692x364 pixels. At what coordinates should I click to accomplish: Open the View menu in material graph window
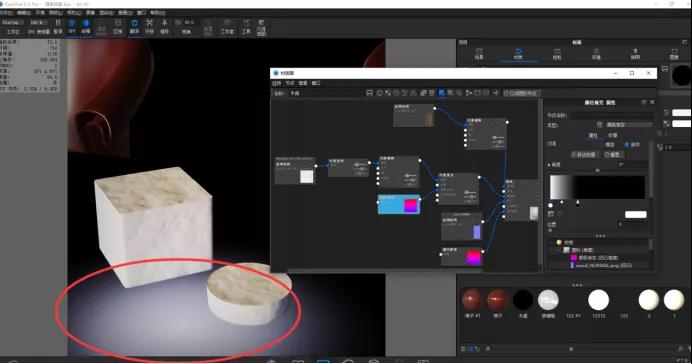coord(303,83)
